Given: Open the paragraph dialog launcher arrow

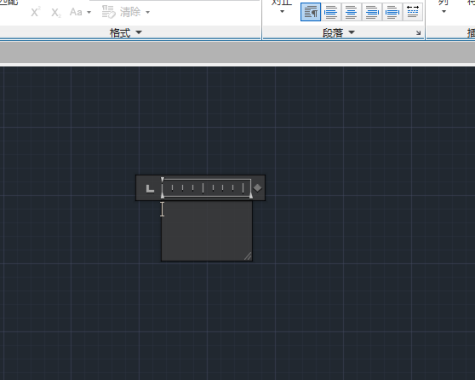Looking at the screenshot, I should 418,33.
